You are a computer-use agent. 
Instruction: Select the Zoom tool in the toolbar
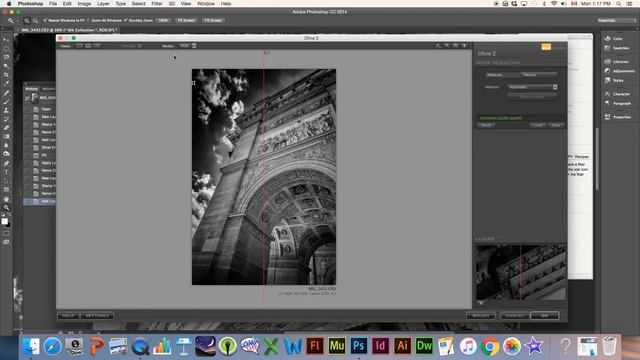click(6, 208)
